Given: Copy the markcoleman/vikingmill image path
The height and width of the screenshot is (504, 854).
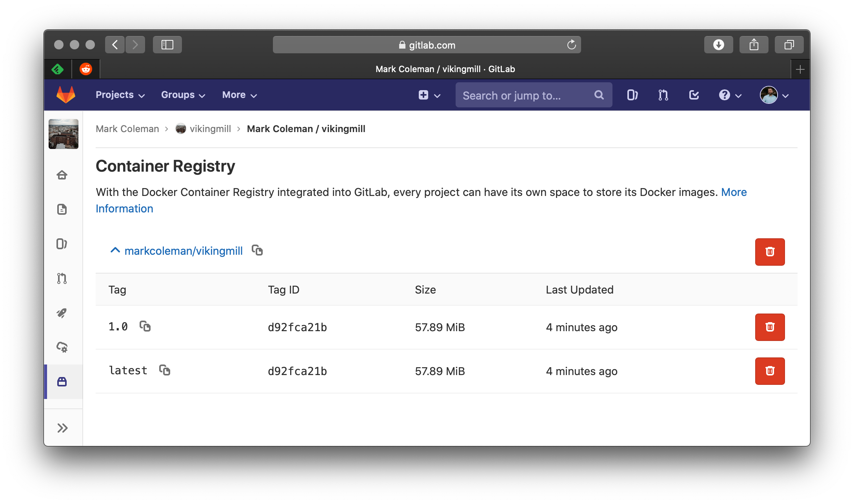Looking at the screenshot, I should pos(257,250).
